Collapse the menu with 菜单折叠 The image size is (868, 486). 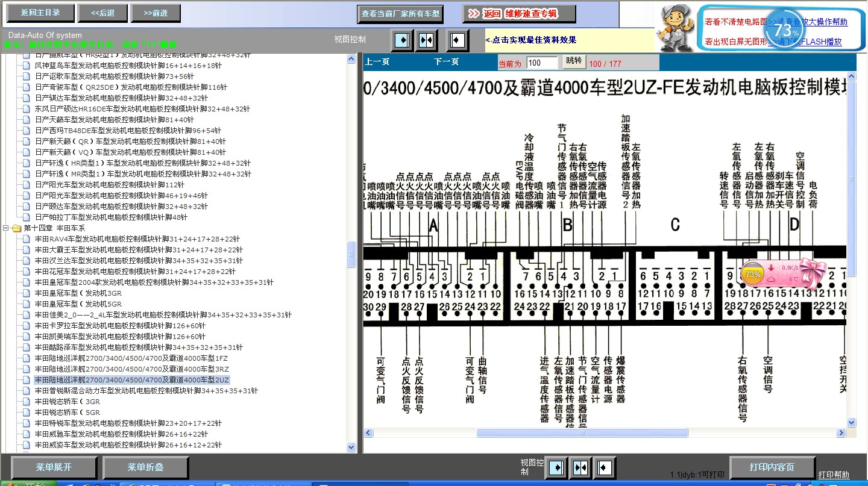point(145,467)
